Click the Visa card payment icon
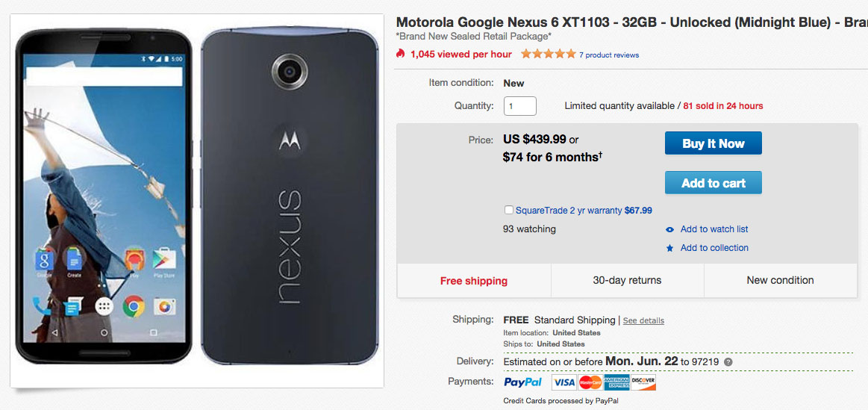 tap(563, 382)
